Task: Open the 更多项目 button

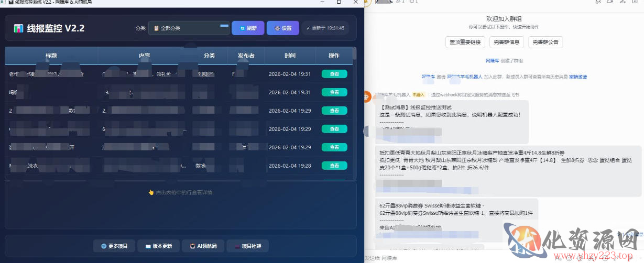Action: [x=114, y=246]
